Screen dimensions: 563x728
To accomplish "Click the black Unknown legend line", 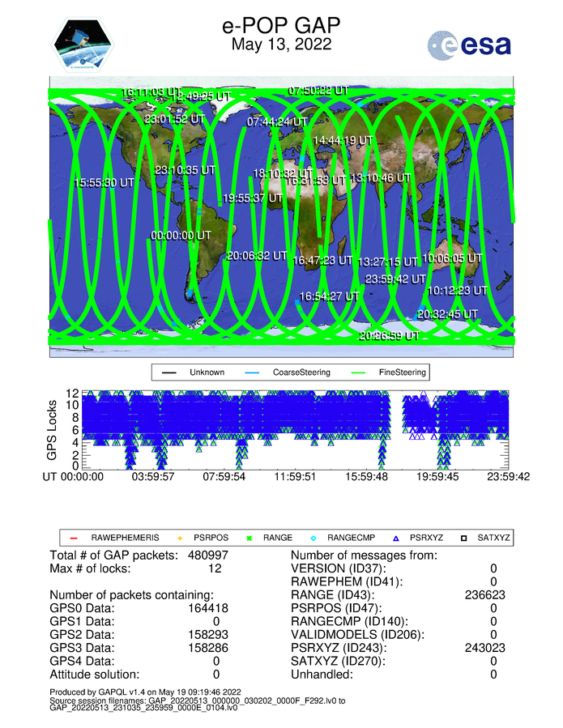I will 170,373.
